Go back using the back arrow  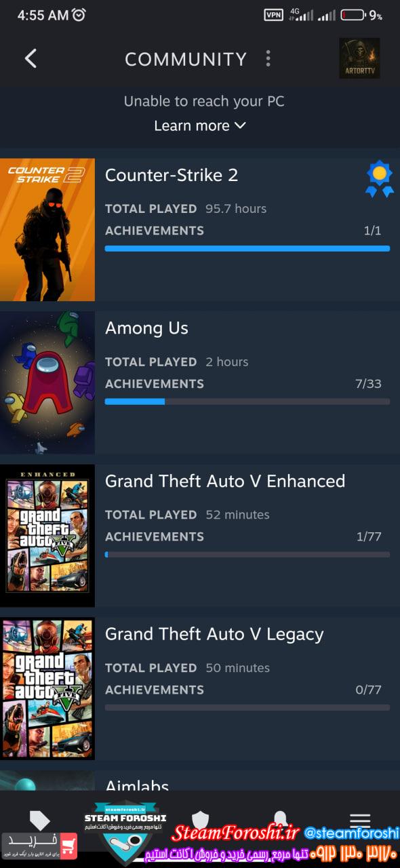[x=31, y=58]
